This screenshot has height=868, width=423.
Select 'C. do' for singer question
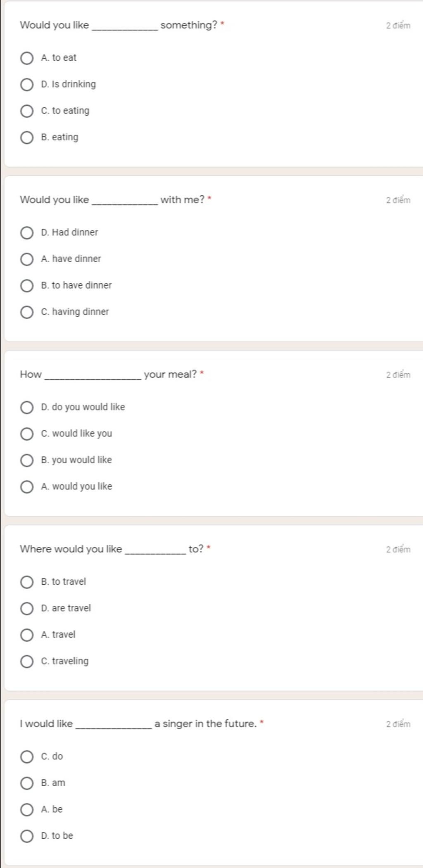pyautogui.click(x=27, y=757)
